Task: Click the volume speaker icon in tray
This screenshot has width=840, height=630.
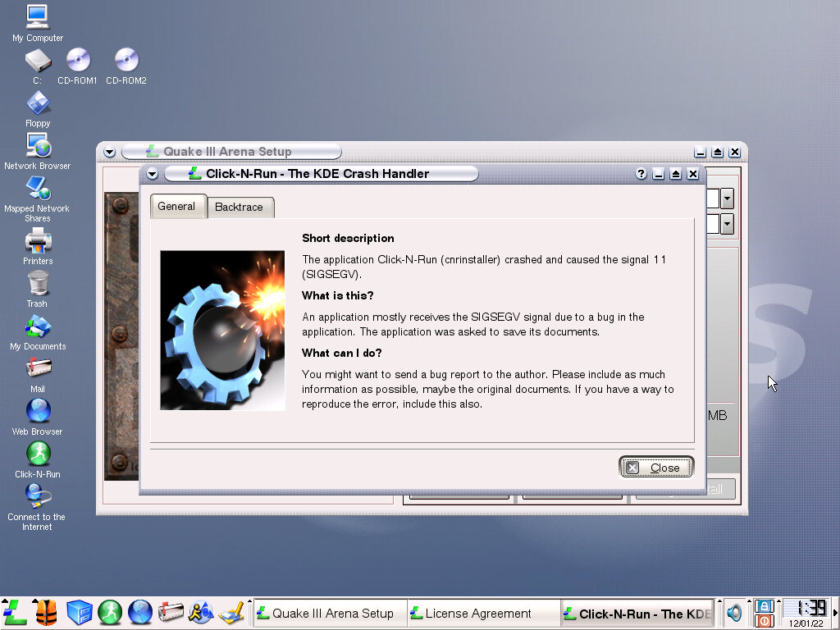Action: coord(734,613)
